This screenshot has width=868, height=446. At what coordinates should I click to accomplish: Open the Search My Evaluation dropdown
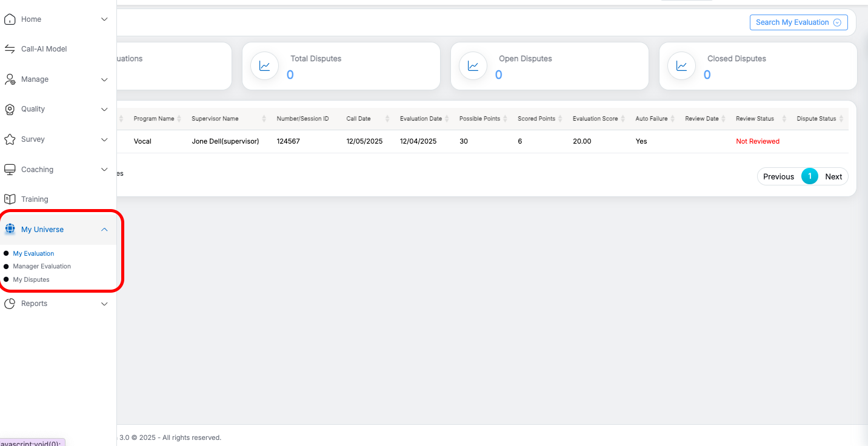point(798,22)
